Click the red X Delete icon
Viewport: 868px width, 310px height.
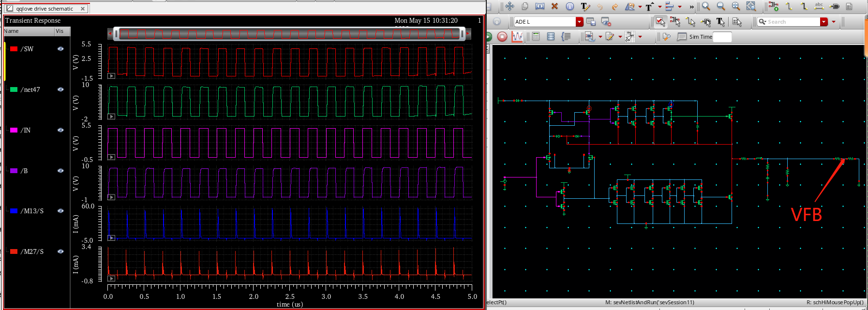(x=554, y=6)
